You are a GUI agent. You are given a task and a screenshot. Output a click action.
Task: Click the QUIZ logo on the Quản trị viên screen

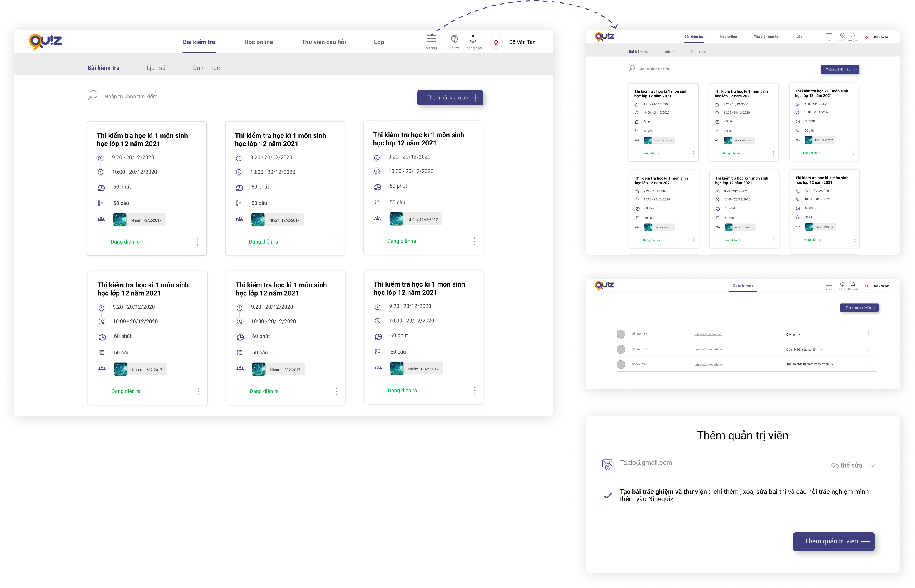[x=605, y=285]
